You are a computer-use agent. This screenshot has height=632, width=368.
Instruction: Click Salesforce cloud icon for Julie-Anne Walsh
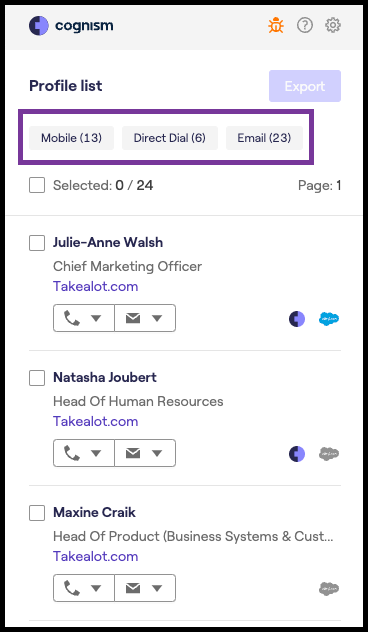(x=329, y=319)
